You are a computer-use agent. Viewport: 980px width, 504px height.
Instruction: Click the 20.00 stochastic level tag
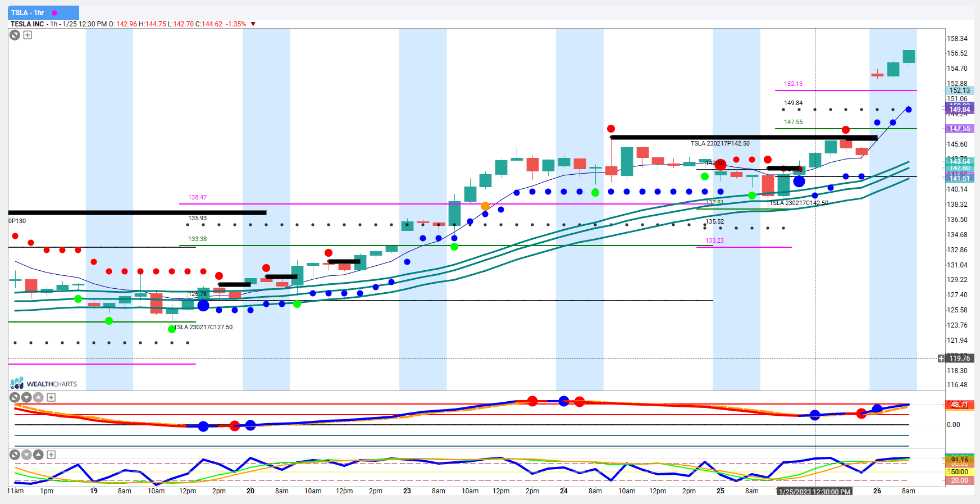click(960, 480)
